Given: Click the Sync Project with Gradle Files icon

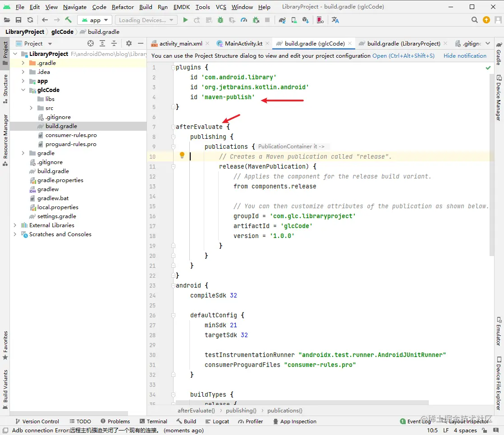Looking at the screenshot, I should pyautogui.click(x=282, y=20).
